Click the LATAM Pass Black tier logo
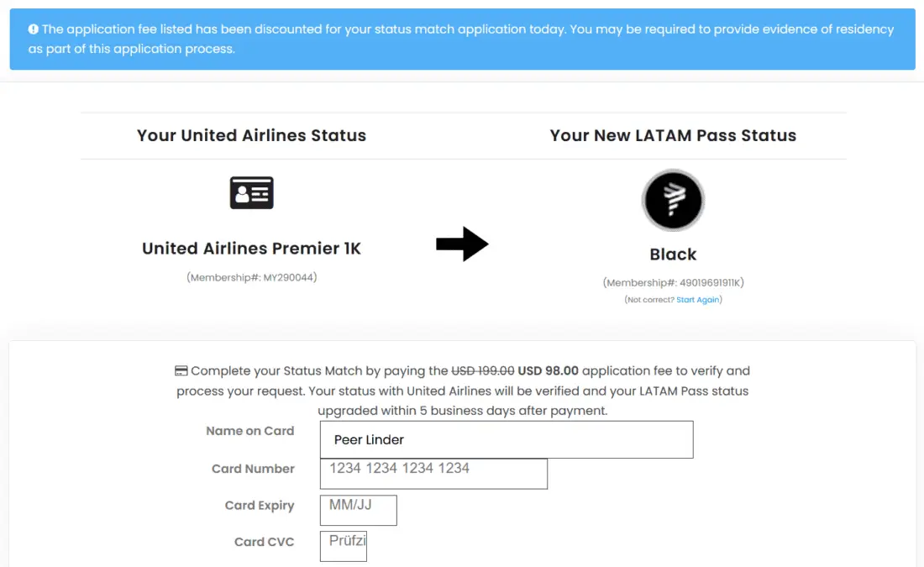The image size is (924, 567). [673, 201]
